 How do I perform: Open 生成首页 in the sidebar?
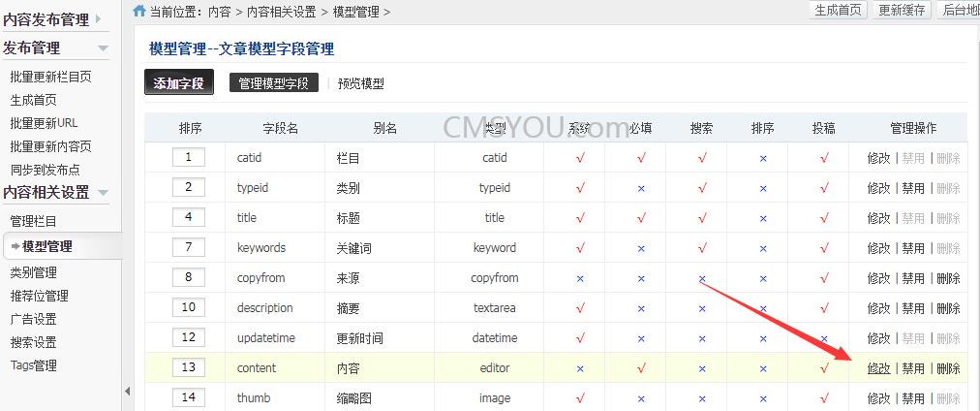[x=33, y=100]
